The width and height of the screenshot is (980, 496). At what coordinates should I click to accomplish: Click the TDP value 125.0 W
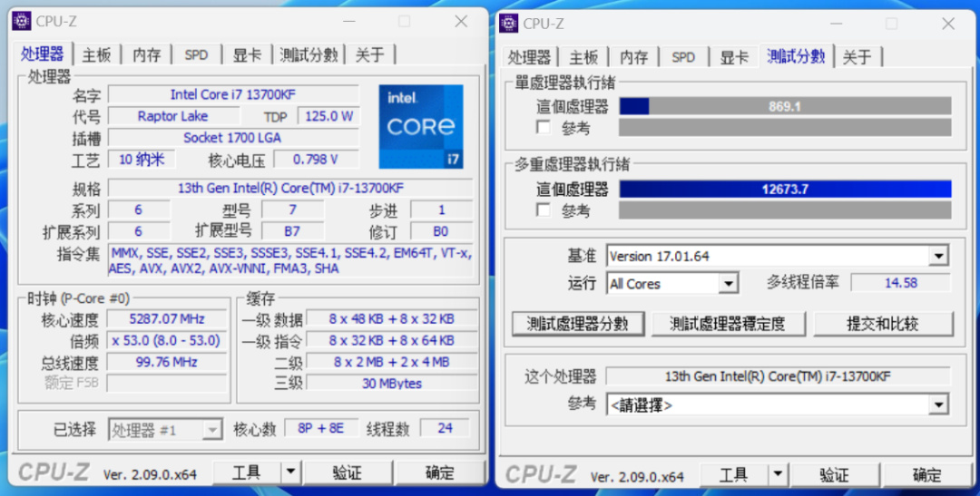(328, 116)
